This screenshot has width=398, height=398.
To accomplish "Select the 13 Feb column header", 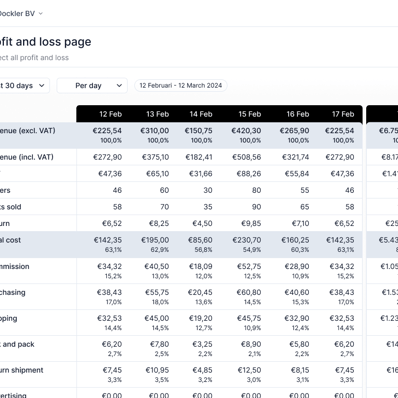I will tap(158, 114).
